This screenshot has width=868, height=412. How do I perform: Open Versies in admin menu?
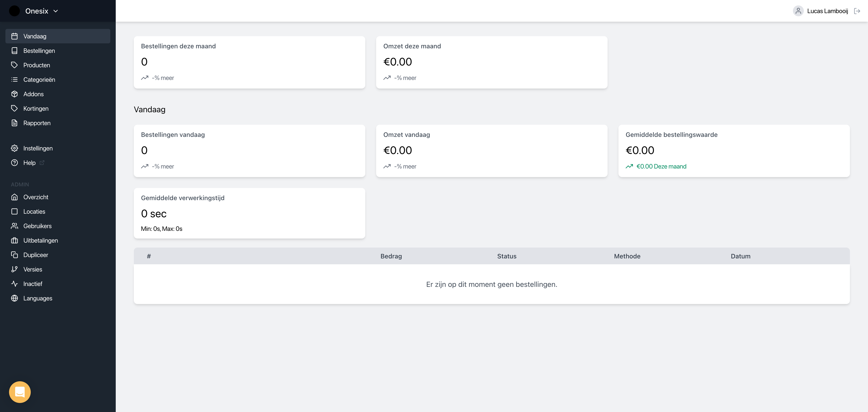tap(58, 269)
